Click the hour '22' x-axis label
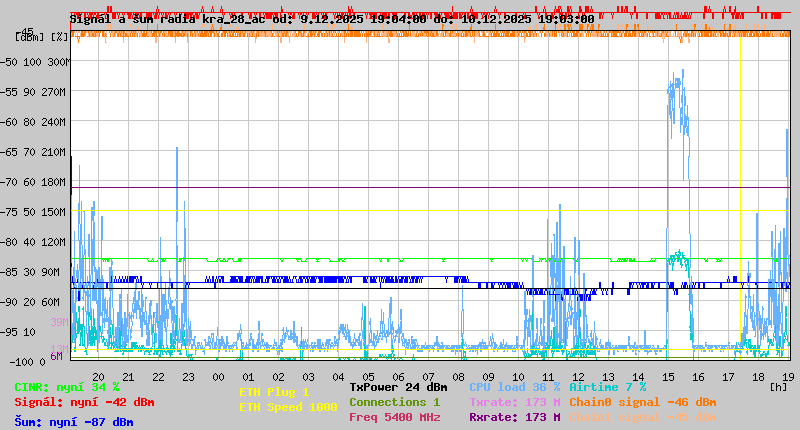 (159, 377)
